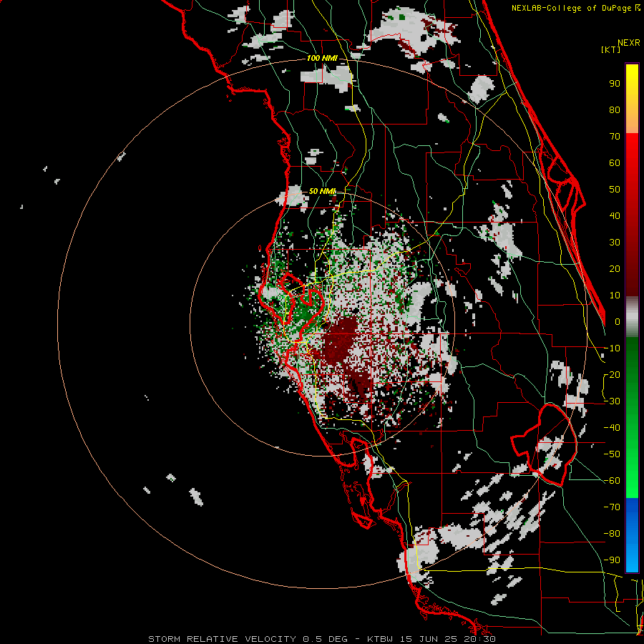This screenshot has width=644, height=644.
Task: Click the -50 value on the velocity scale
Action: 612,454
